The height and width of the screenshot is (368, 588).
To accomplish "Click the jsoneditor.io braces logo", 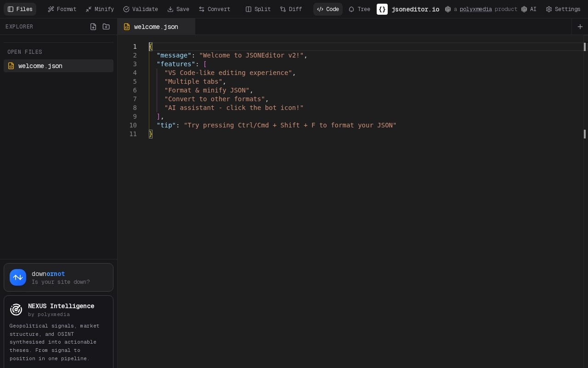I will tap(382, 9).
